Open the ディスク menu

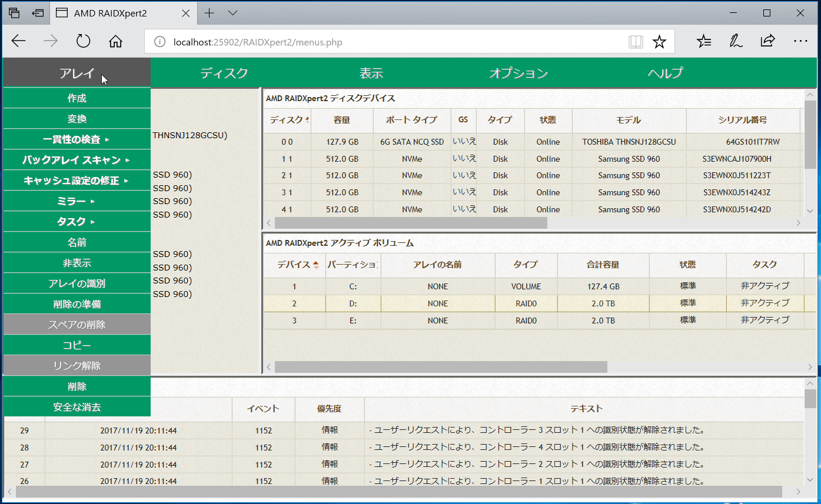pos(224,74)
